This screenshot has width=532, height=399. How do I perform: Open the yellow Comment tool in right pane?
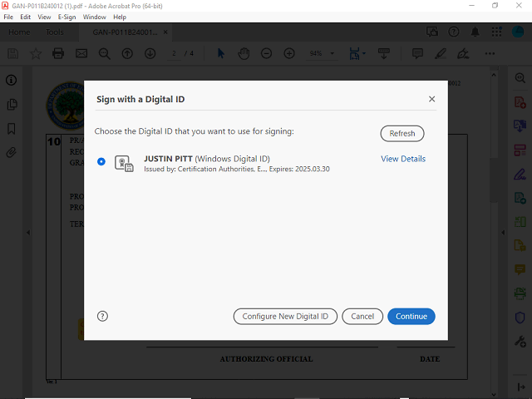pyautogui.click(x=520, y=269)
